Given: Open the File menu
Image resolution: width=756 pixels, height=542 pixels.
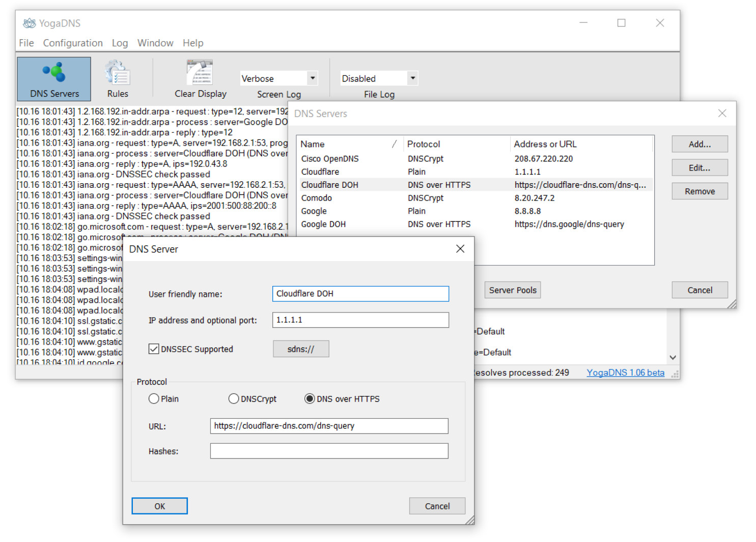Looking at the screenshot, I should point(26,43).
